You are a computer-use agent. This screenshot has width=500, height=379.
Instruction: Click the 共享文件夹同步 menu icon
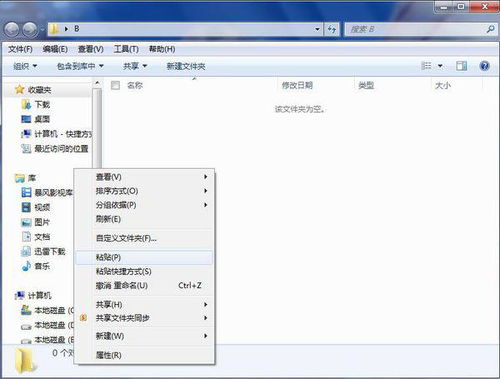83,318
